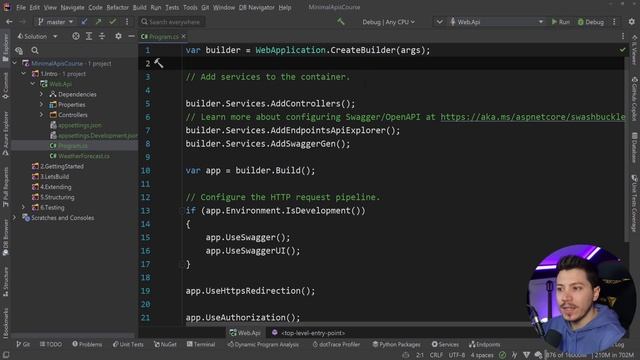Open the Problems tool window
The image size is (640, 360).
click(87, 344)
